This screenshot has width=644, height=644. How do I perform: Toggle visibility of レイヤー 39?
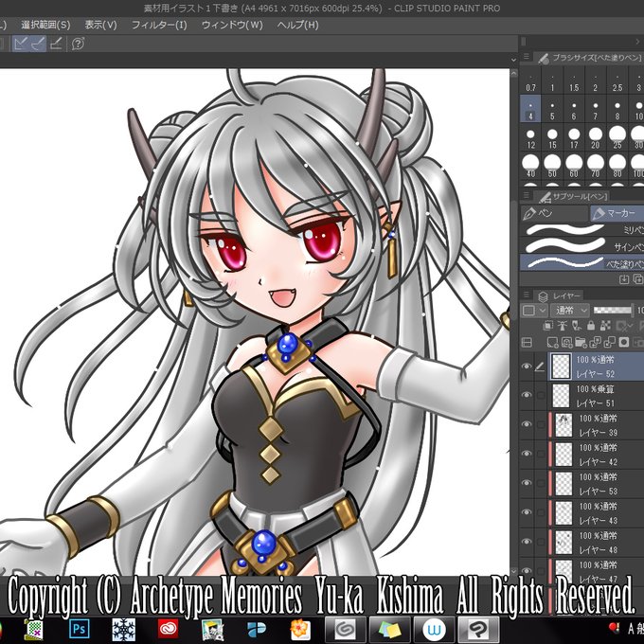point(527,424)
